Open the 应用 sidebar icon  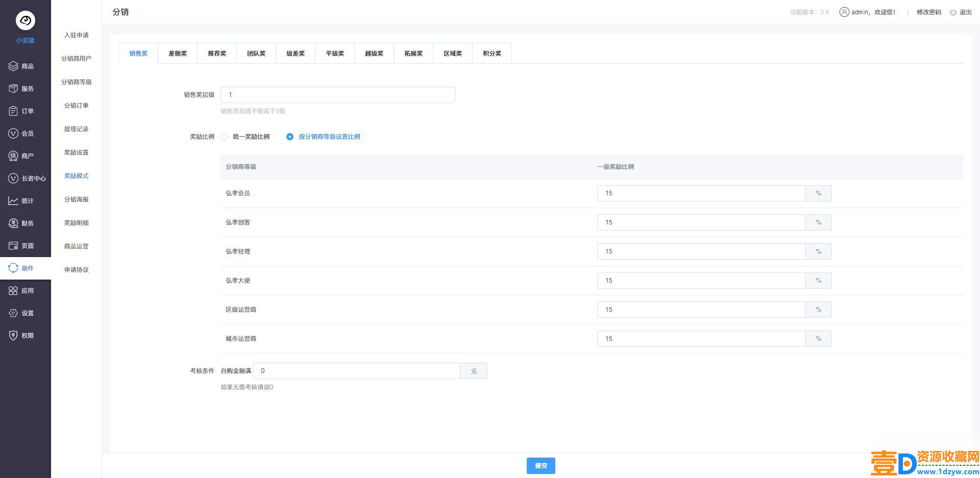[x=13, y=290]
